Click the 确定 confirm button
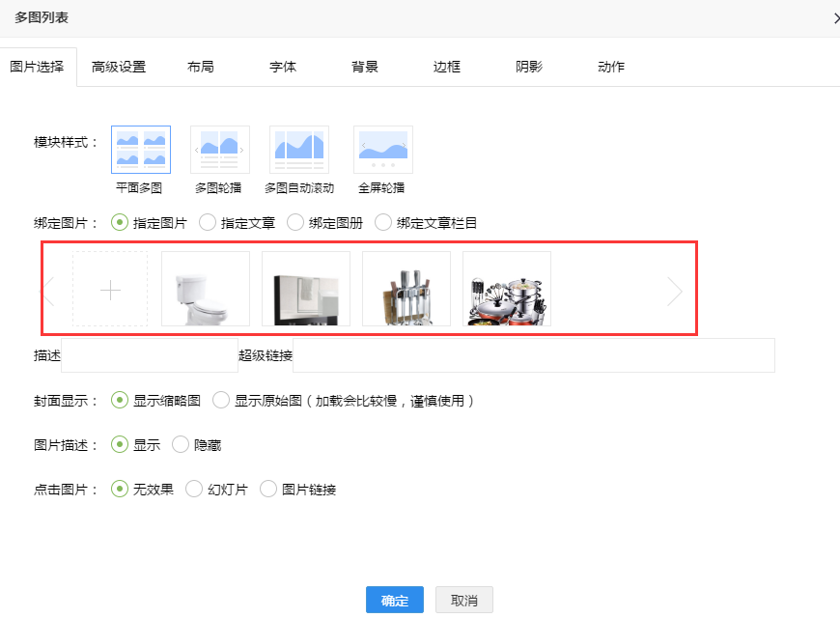840x618 pixels. click(x=394, y=601)
